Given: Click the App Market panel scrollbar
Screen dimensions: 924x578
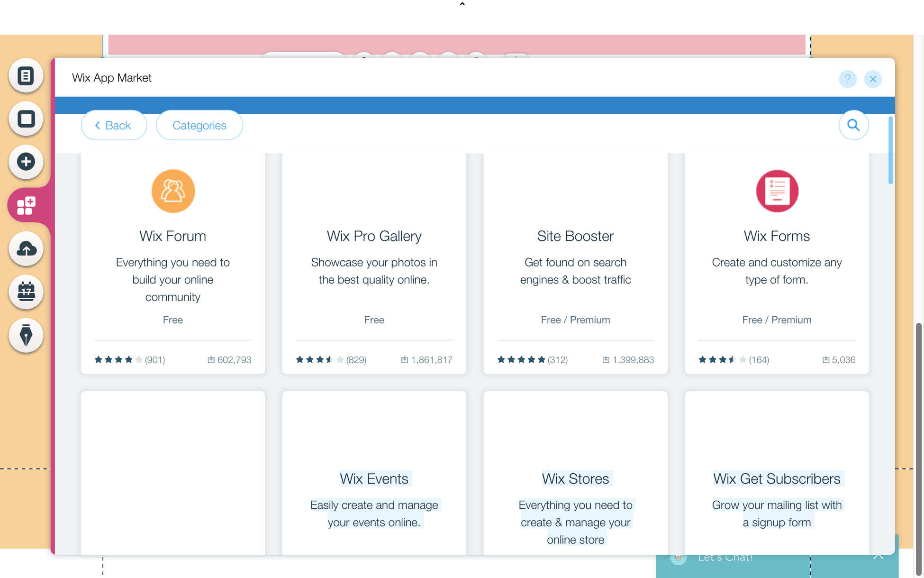Looking at the screenshot, I should pyautogui.click(x=890, y=150).
